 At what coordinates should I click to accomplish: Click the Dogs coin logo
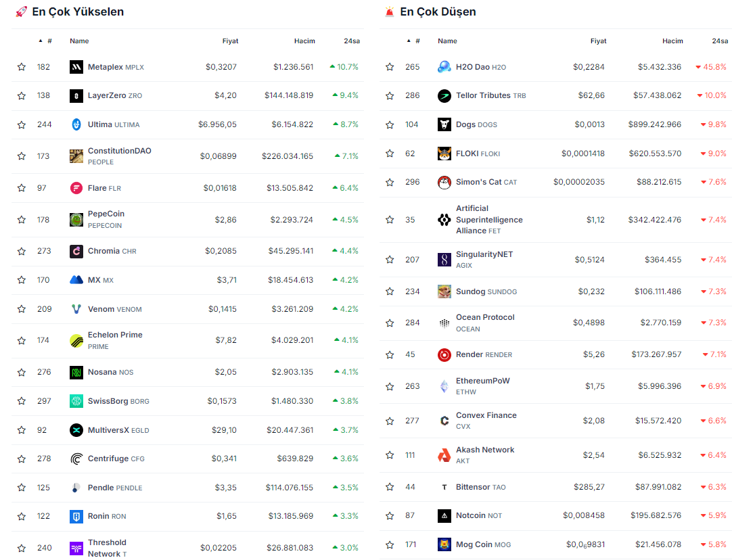coord(444,124)
